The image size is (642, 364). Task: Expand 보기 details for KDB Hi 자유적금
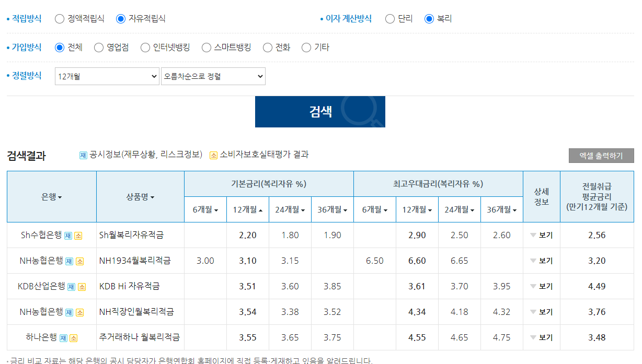pos(541,287)
